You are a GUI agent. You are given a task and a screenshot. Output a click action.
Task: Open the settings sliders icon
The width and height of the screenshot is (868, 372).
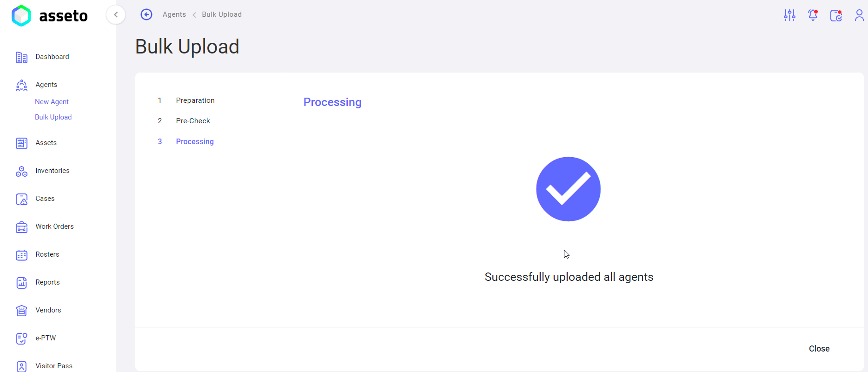(x=789, y=15)
